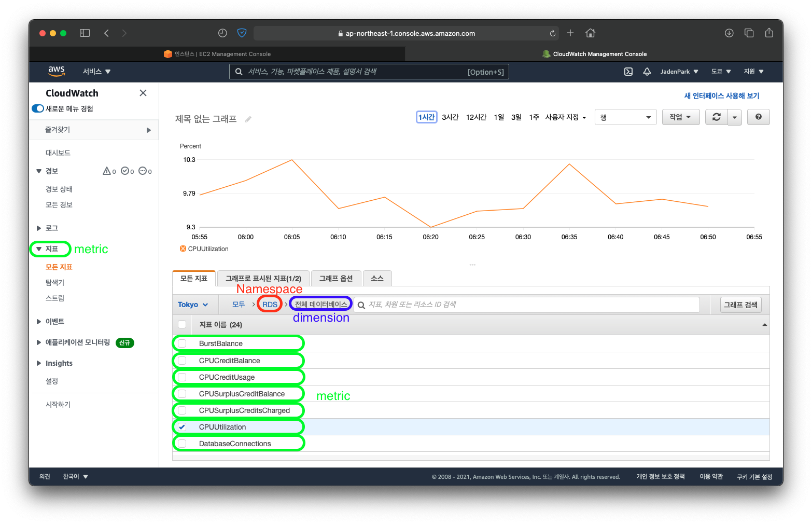The image size is (812, 524).
Task: Reload page from address bar icon
Action: pyautogui.click(x=553, y=33)
